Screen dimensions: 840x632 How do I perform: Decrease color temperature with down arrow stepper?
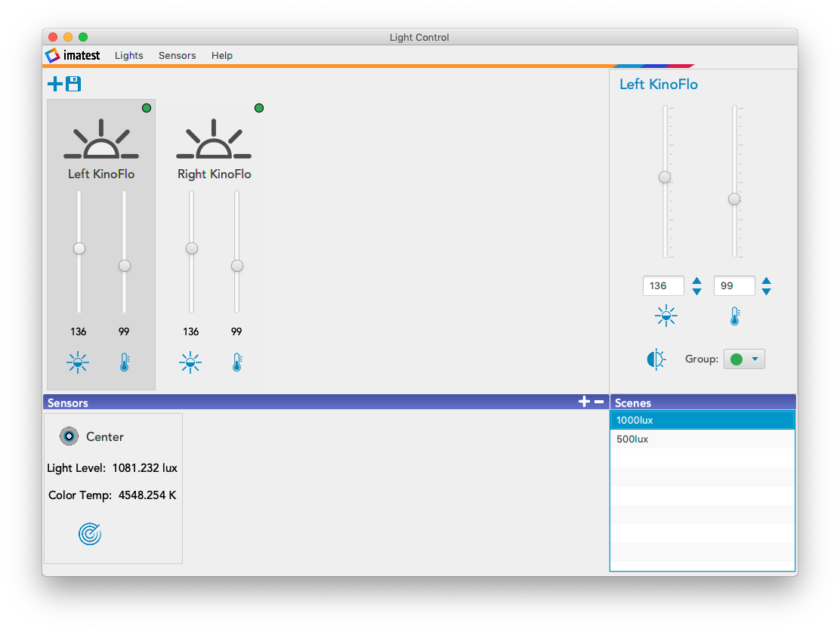click(766, 291)
